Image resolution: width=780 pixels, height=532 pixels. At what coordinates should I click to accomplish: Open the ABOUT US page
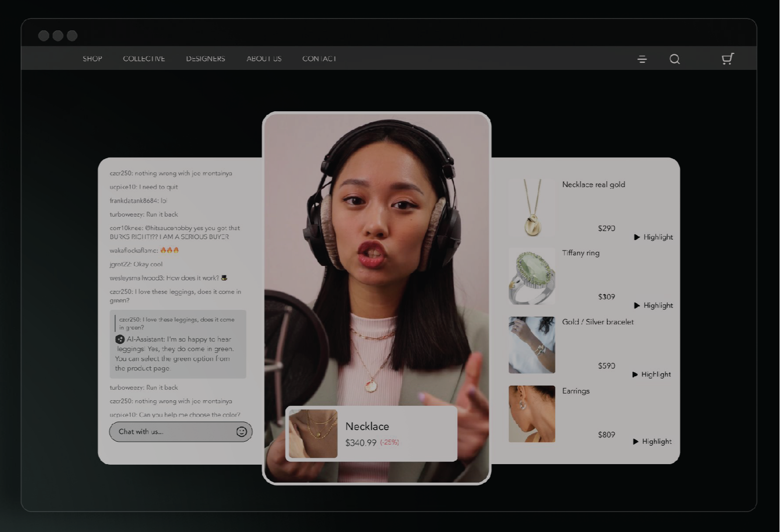click(263, 59)
